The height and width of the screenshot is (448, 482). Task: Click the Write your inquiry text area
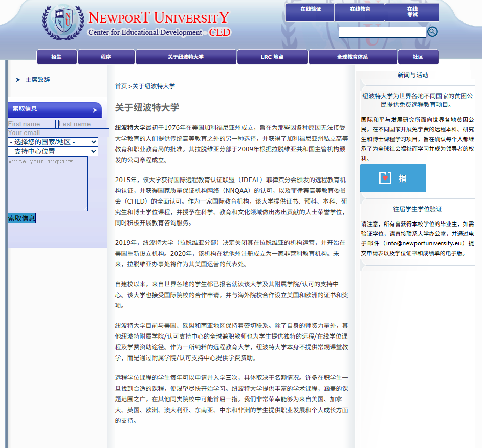coord(48,184)
